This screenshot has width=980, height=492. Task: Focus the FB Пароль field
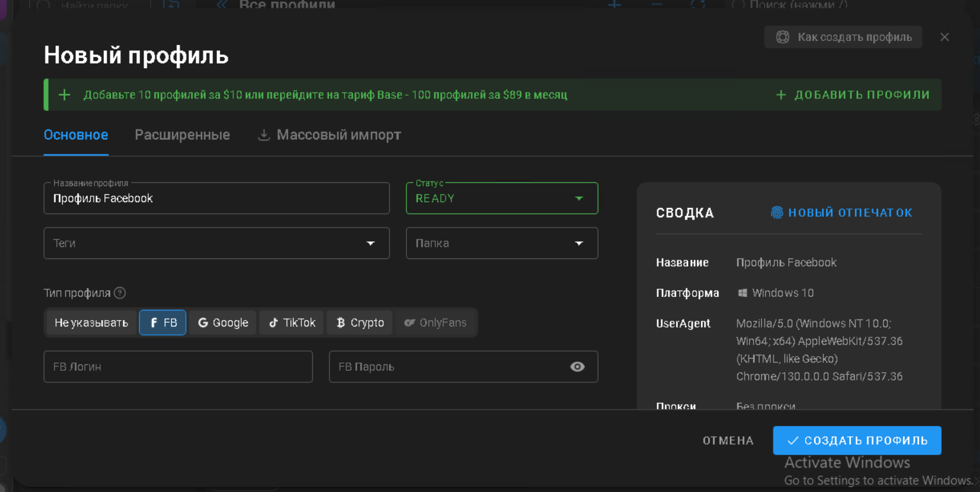point(464,367)
